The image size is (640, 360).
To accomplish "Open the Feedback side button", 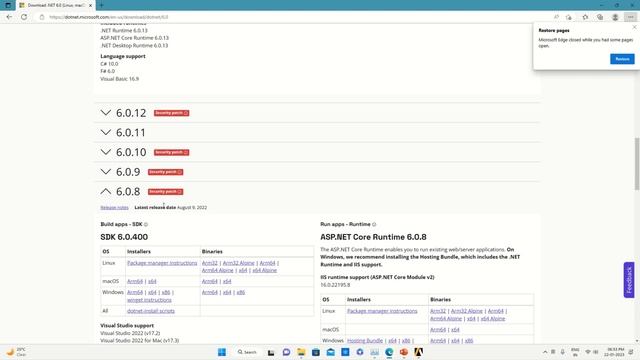I will 629,280.
